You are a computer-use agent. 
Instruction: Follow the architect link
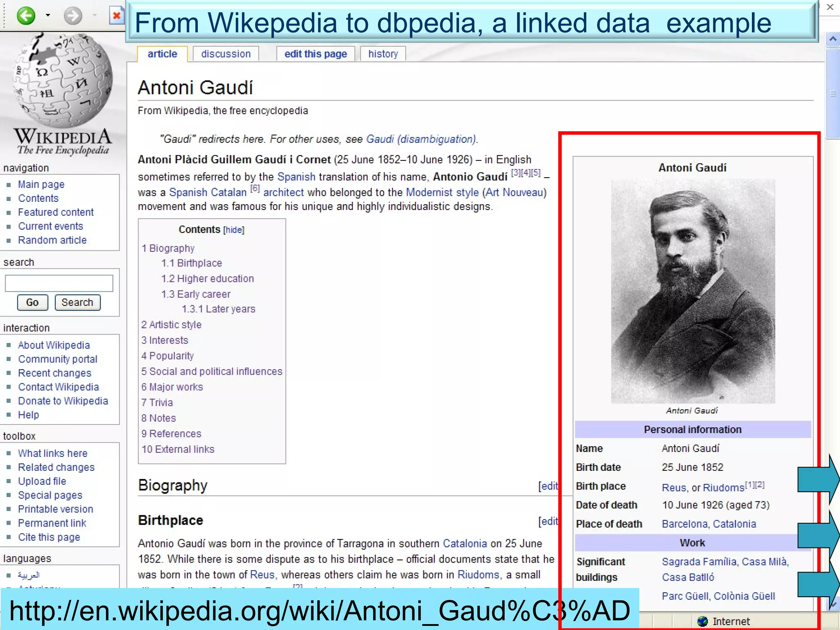point(283,192)
